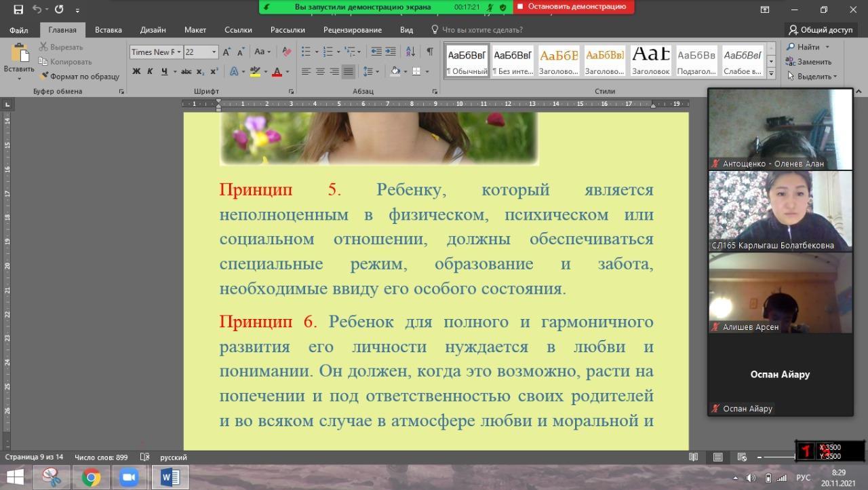Screen dimensions: 868x490
Task: Open the font name dropdown, Times New Roman
Action: click(155, 52)
